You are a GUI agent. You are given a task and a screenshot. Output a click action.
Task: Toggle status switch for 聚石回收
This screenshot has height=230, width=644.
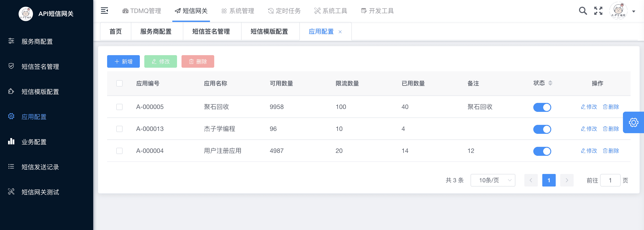point(542,107)
